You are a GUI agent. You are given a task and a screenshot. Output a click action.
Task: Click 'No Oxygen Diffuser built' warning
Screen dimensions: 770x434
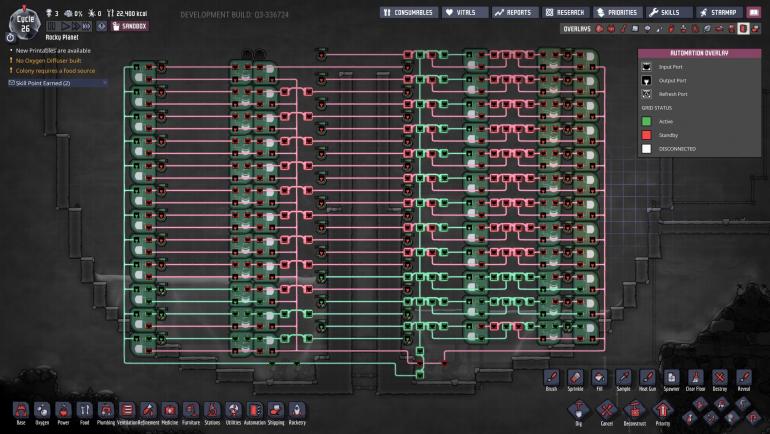48,60
